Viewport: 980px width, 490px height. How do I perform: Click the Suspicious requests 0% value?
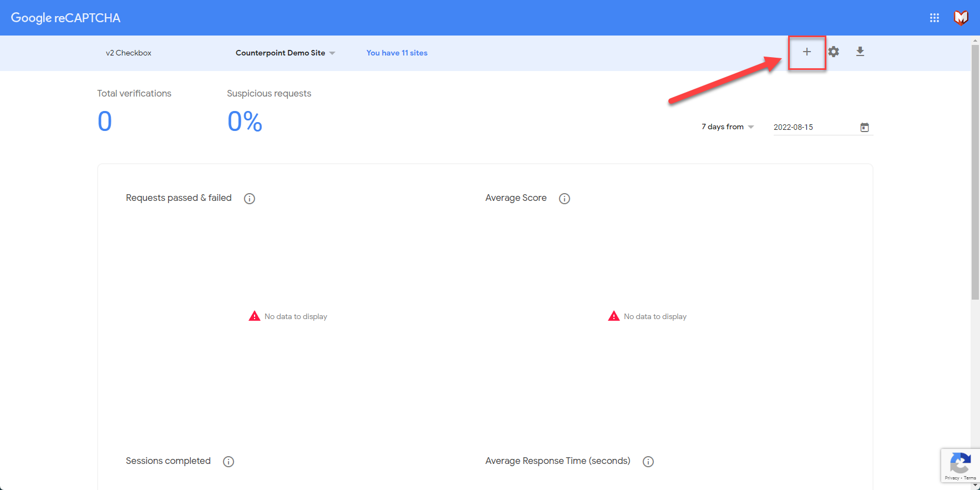(245, 122)
